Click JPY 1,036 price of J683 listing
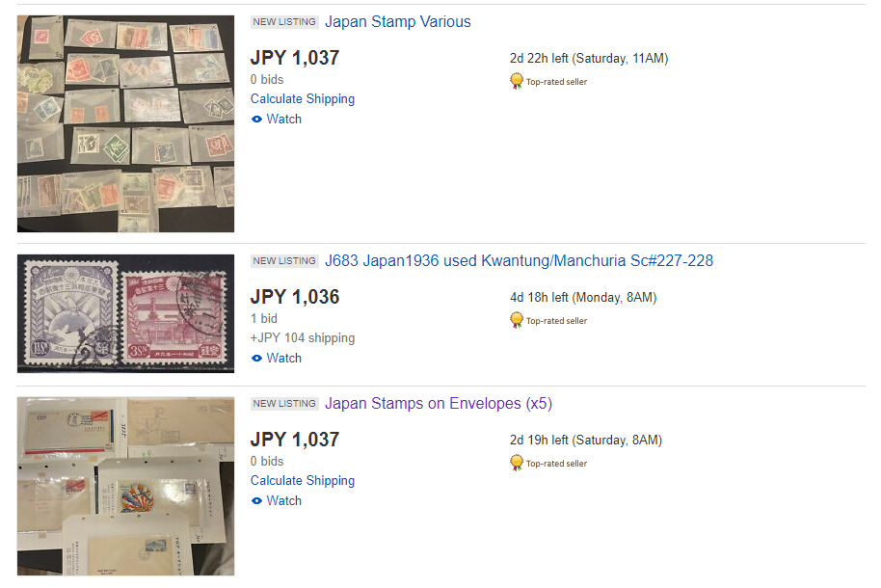This screenshot has height=588, width=881. (x=295, y=297)
